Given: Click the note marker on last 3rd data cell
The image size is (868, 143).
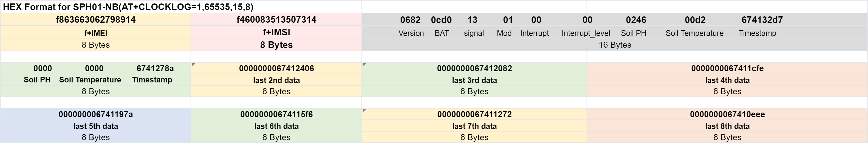Looking at the screenshot, I should pyautogui.click(x=364, y=64).
